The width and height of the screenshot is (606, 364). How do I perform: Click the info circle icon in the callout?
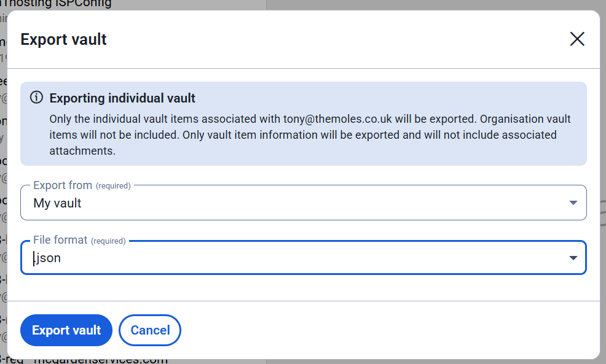click(37, 97)
